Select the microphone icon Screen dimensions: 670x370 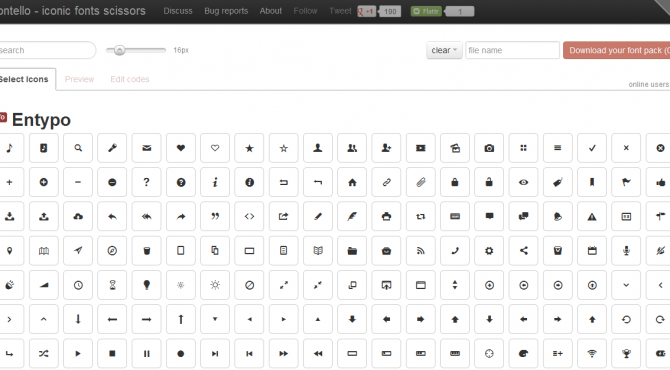(626, 251)
